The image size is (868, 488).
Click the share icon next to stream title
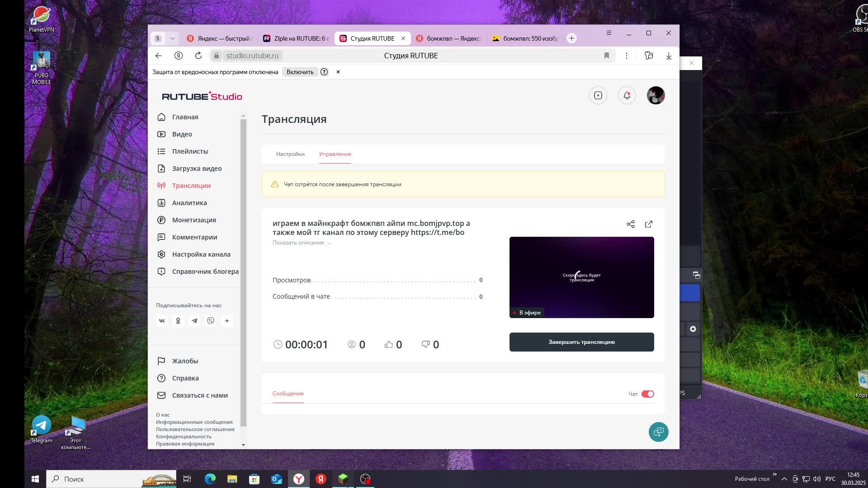[x=631, y=224]
